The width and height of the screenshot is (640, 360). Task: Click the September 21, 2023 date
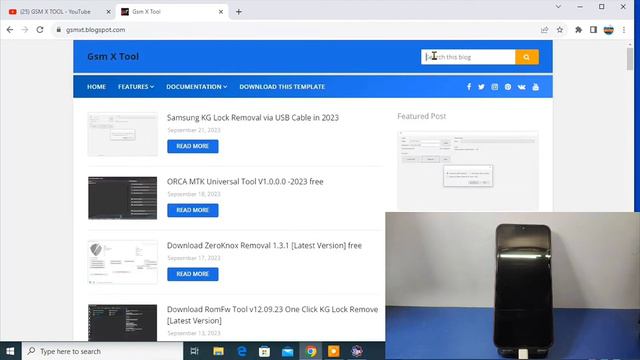coord(194,130)
